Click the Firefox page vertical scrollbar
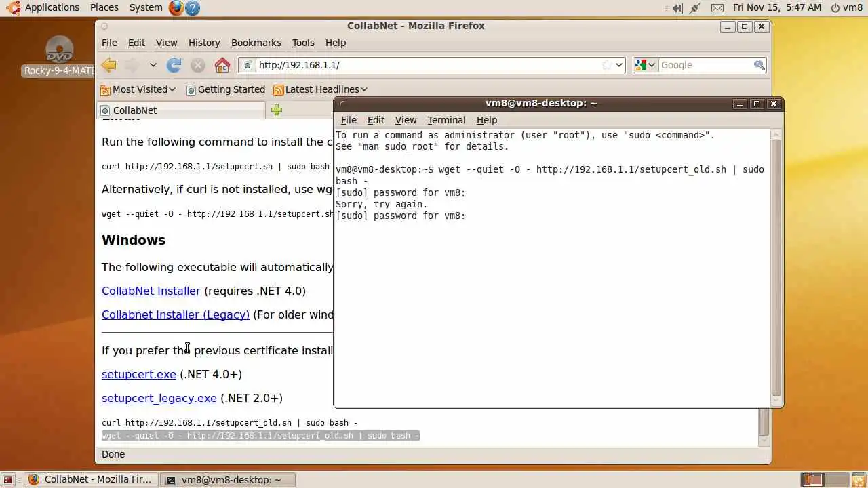The height and width of the screenshot is (488, 868). click(x=764, y=422)
